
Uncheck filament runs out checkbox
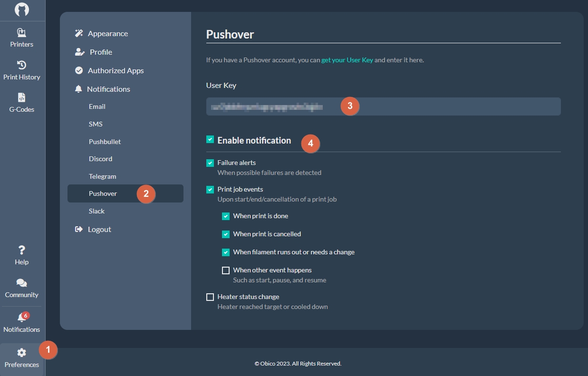click(226, 252)
